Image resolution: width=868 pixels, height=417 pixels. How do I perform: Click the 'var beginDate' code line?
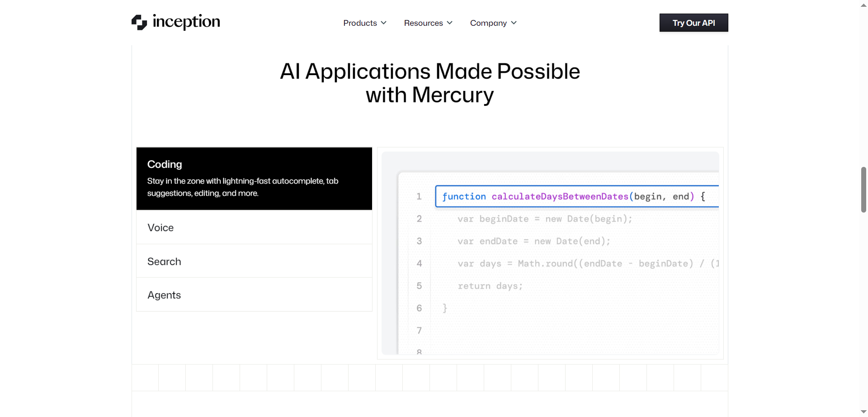544,219
